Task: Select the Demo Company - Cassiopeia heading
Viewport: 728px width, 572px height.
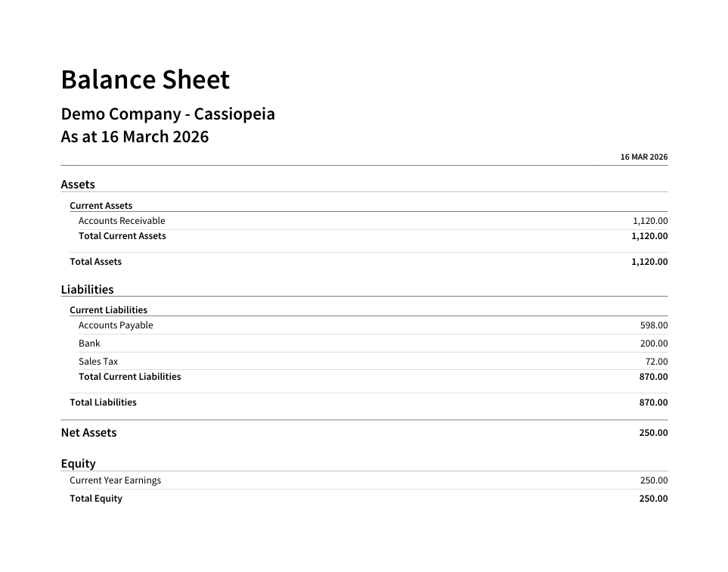Action: (x=168, y=114)
